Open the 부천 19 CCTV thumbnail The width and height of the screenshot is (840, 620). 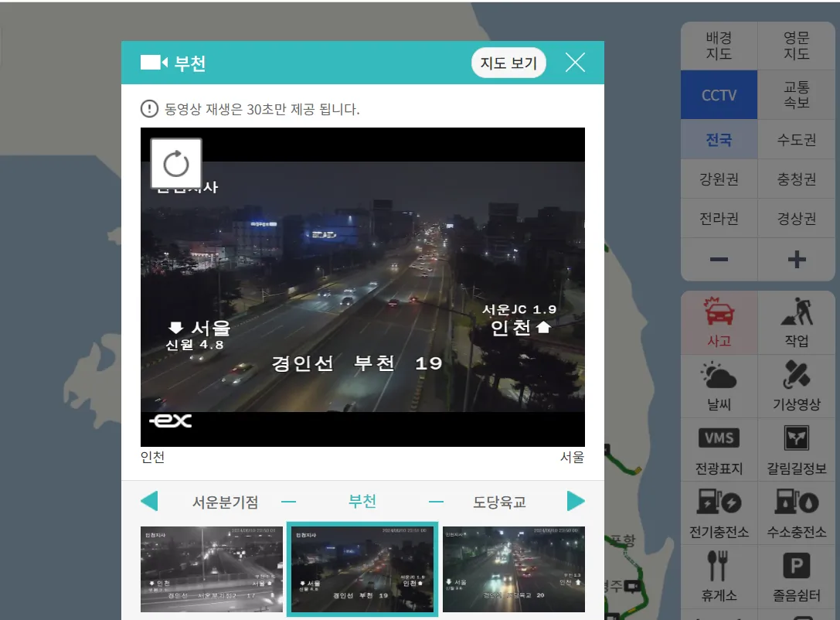(362, 569)
